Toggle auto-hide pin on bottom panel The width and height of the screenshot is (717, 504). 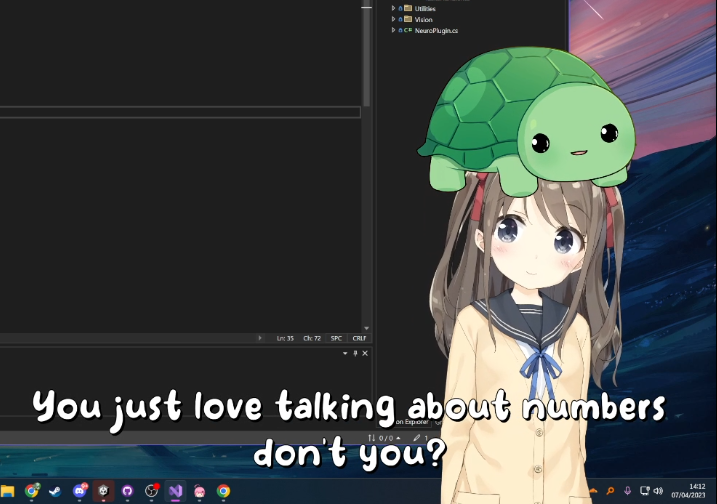tap(355, 354)
